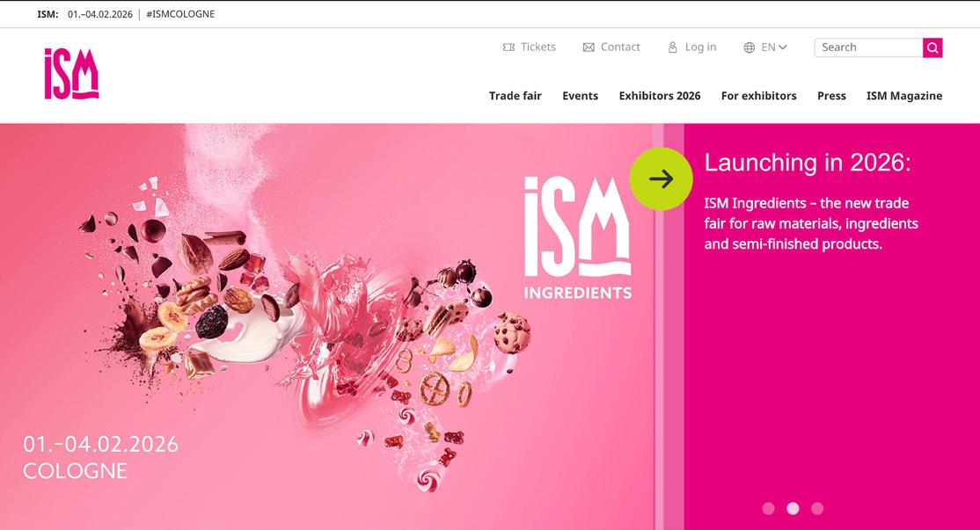Open the Trade fair menu

(515, 96)
